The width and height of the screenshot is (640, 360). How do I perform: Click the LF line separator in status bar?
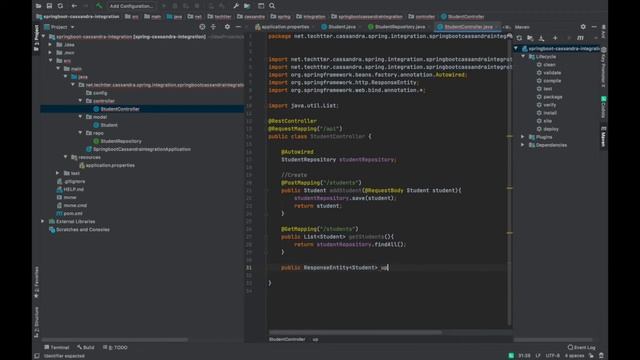point(538,356)
